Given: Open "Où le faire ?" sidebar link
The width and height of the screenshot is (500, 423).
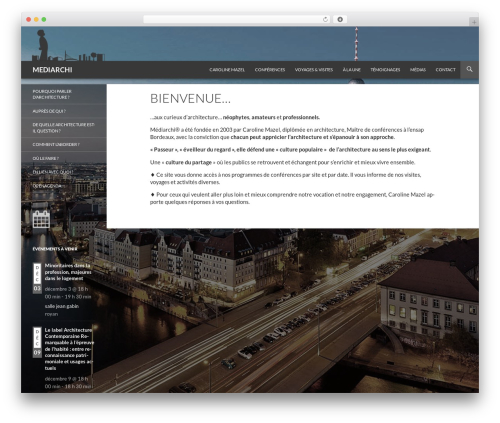Looking at the screenshot, I should [x=46, y=158].
